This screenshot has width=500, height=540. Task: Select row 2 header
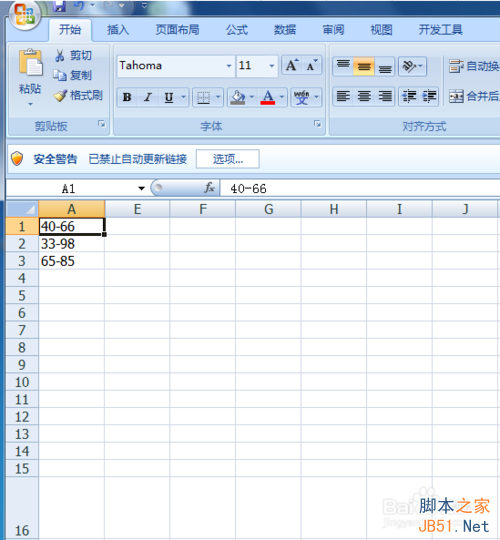pos(22,244)
